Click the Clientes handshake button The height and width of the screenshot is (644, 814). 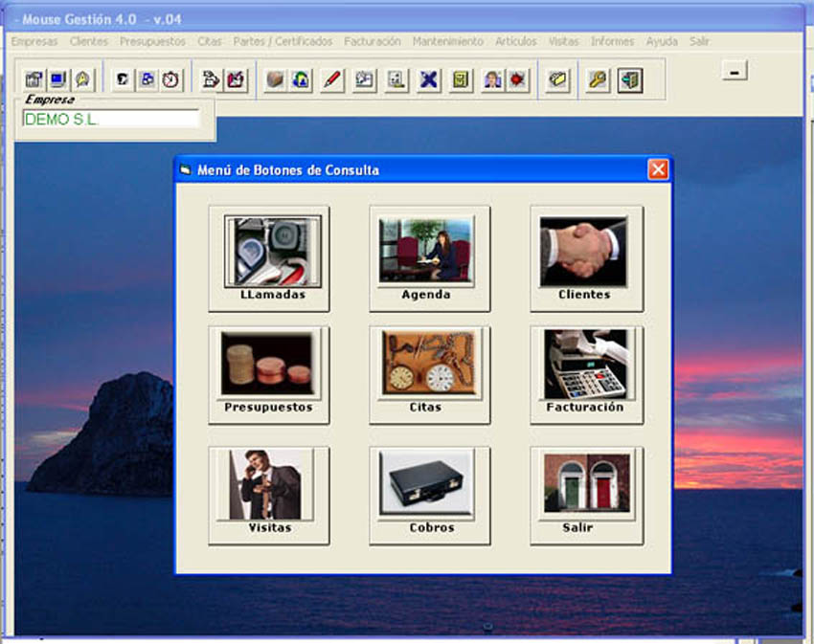(x=584, y=257)
